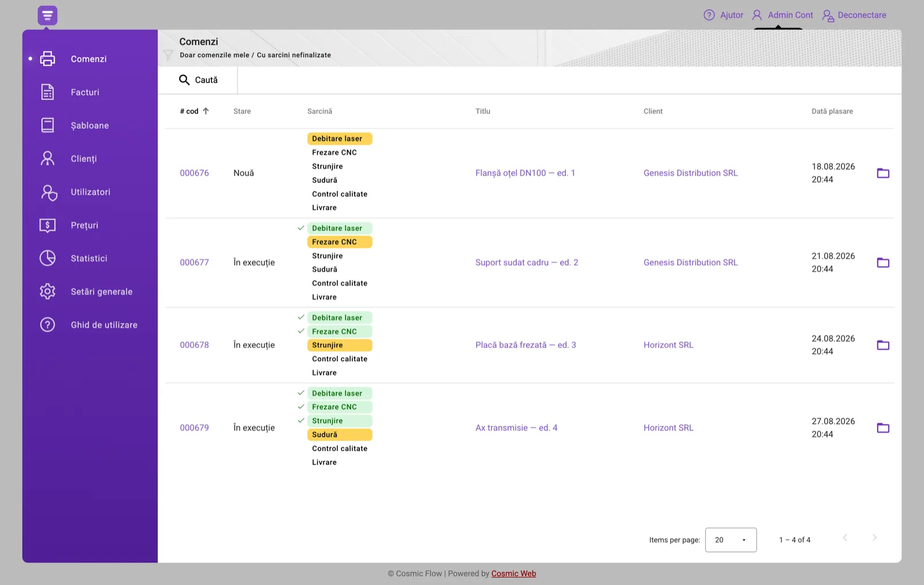This screenshot has height=585, width=924.
Task: Select Clienți menu label in sidebar
Action: tap(84, 159)
